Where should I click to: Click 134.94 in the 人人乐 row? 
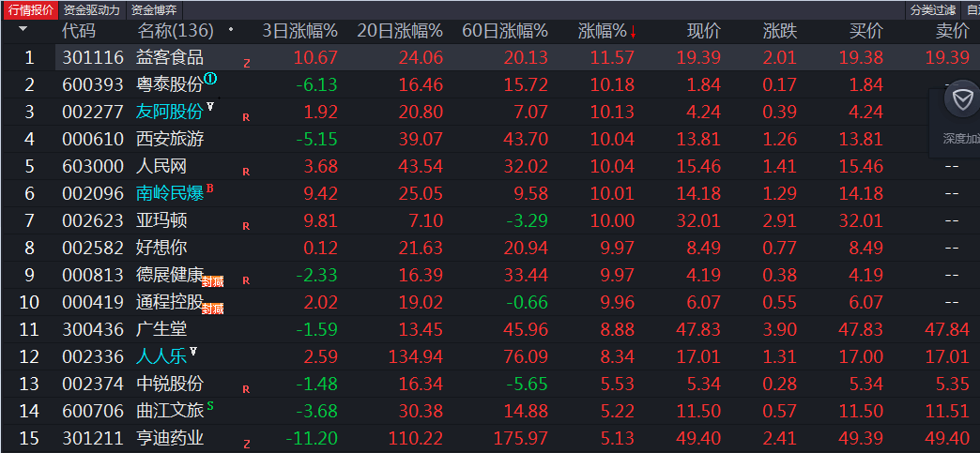click(416, 356)
